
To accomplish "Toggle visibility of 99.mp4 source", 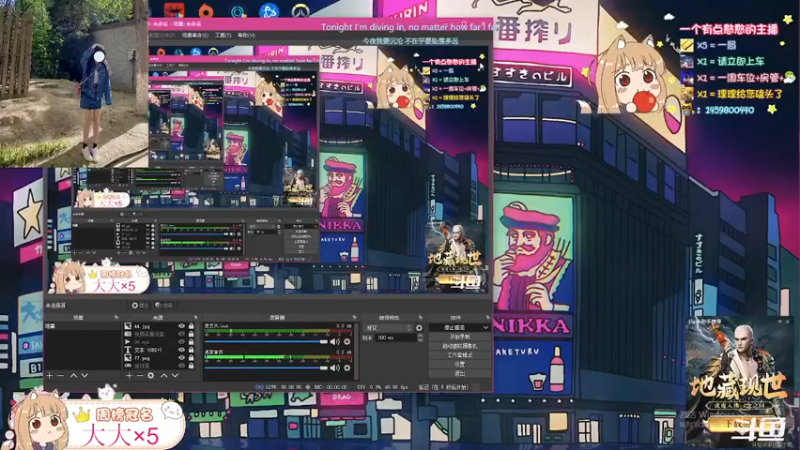I will click(x=181, y=342).
